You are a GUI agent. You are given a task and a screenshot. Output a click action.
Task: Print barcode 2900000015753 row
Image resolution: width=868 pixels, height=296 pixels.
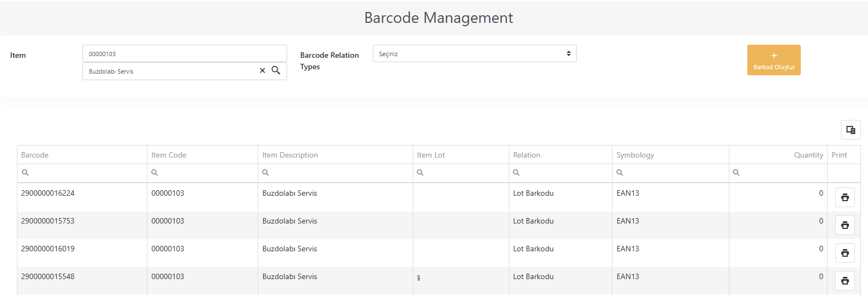pos(845,225)
